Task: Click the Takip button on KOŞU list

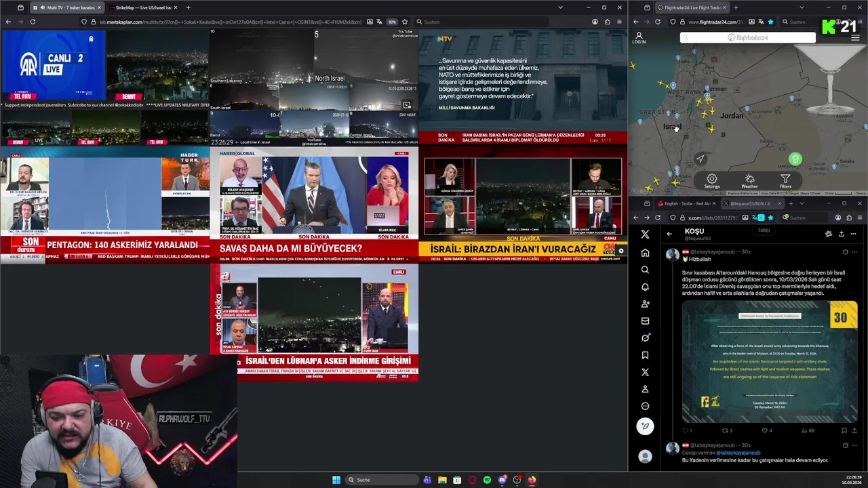Action: tap(764, 230)
